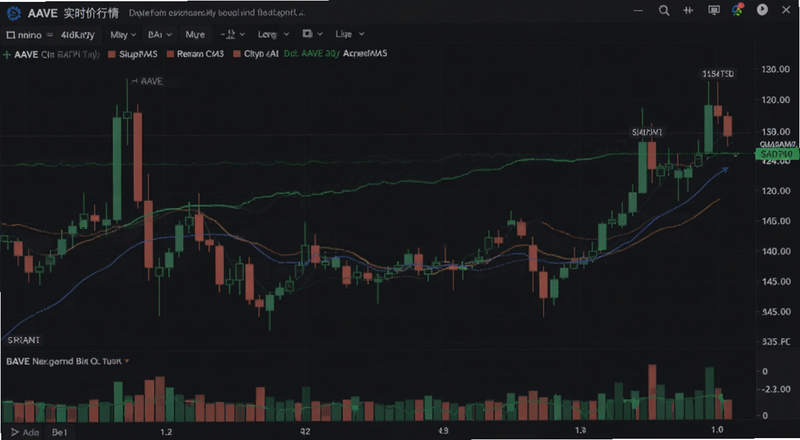This screenshot has width=800, height=440.
Task: Click the '1.2' time axis label
Action: click(x=166, y=432)
